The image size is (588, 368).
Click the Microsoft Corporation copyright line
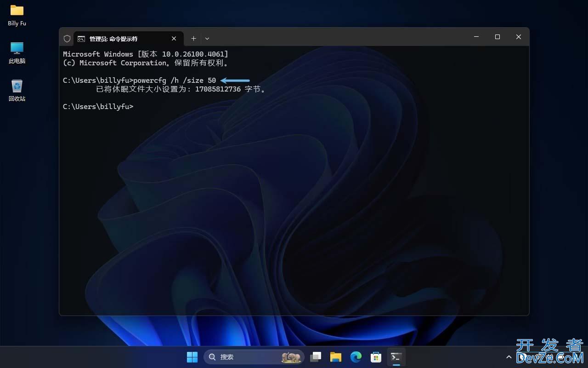(146, 63)
